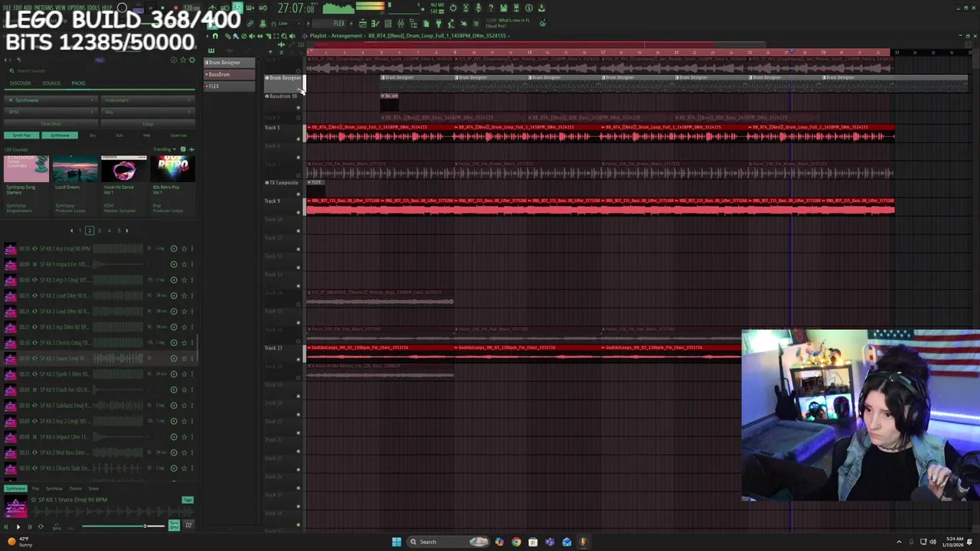
Task: Click the Open hat tag
Action: (178, 135)
